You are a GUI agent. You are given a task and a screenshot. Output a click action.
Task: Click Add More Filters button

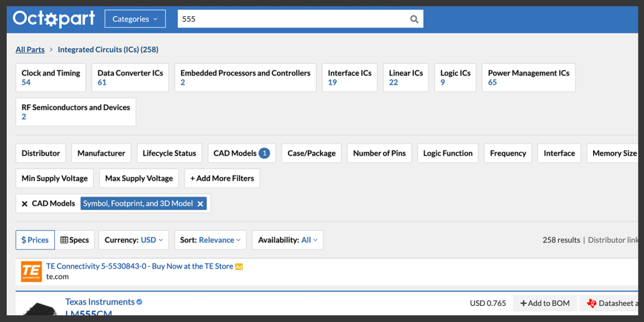(x=222, y=178)
